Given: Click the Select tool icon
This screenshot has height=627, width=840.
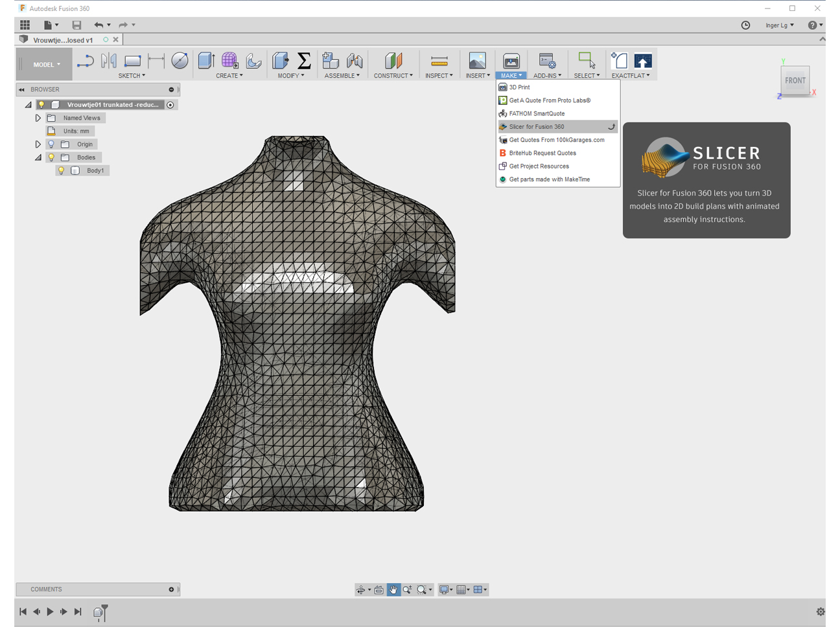Looking at the screenshot, I should pyautogui.click(x=587, y=61).
